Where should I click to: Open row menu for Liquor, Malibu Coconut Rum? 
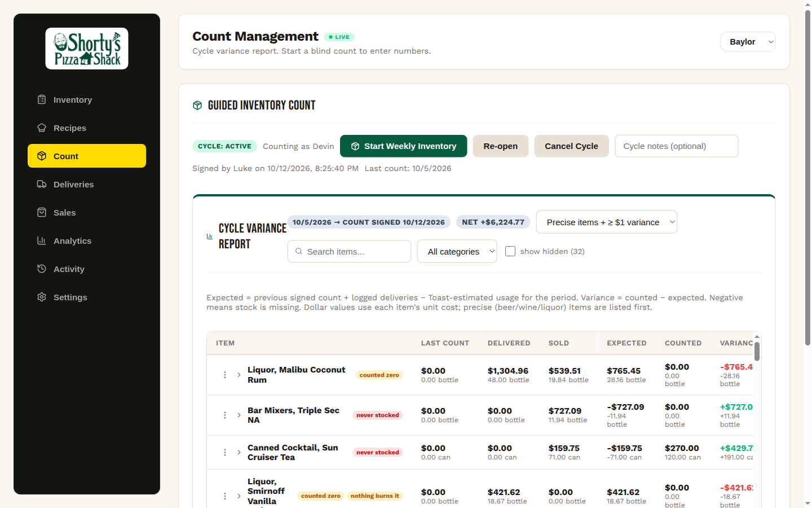225,375
